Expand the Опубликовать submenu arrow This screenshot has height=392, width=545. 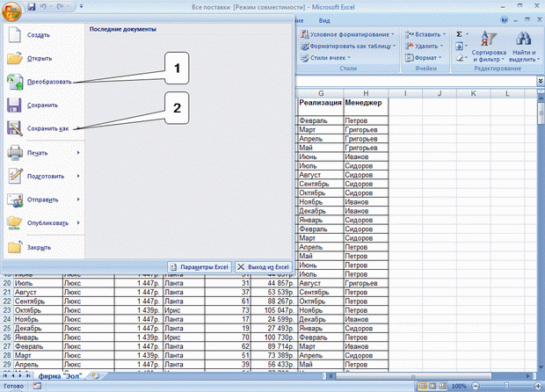click(78, 223)
